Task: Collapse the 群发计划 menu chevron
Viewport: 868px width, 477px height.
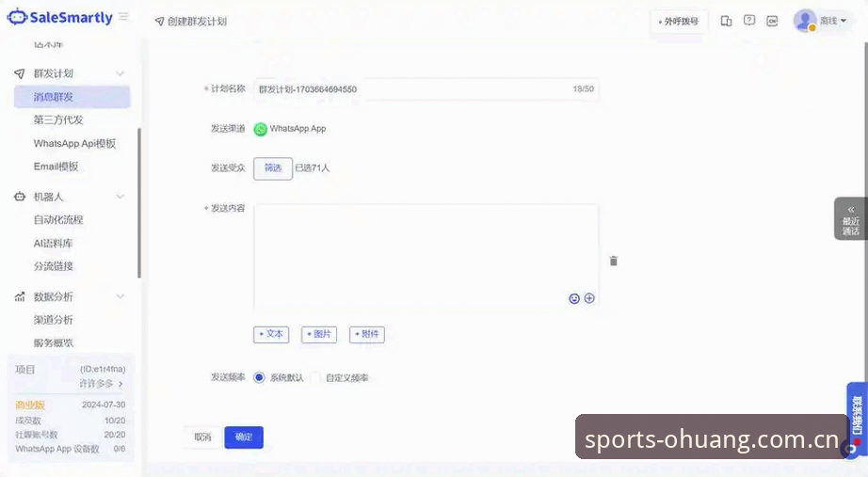Action: click(120, 73)
